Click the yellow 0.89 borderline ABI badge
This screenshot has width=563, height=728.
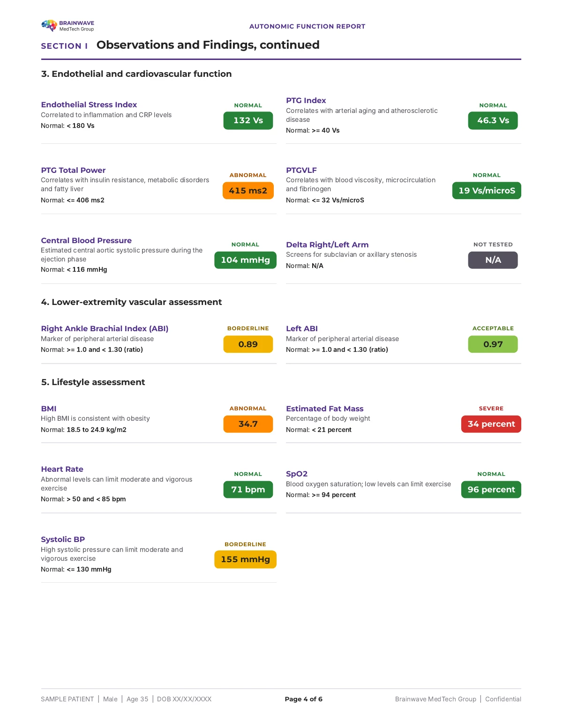tap(248, 344)
